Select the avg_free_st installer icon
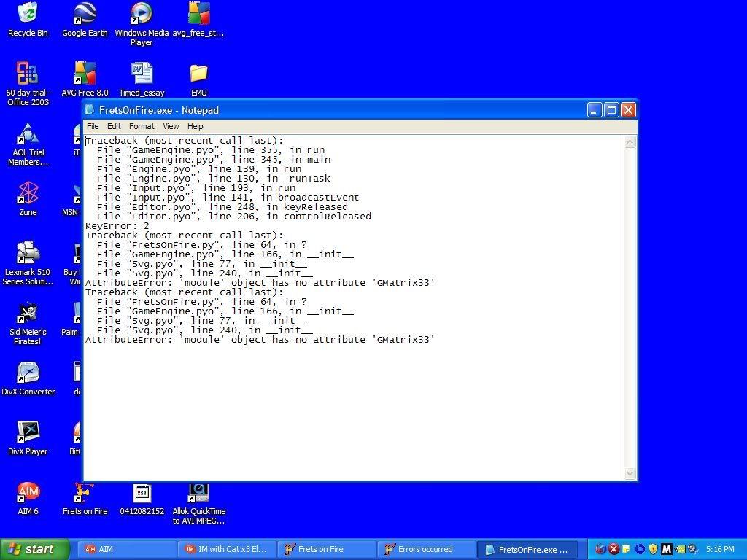Screen dimensions: 747x560 [198, 19]
